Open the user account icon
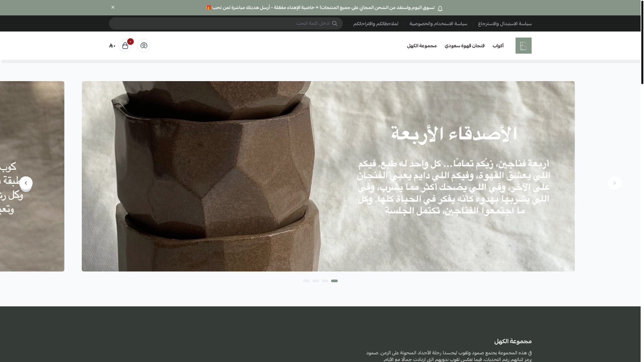The image size is (644, 362). (x=144, y=46)
